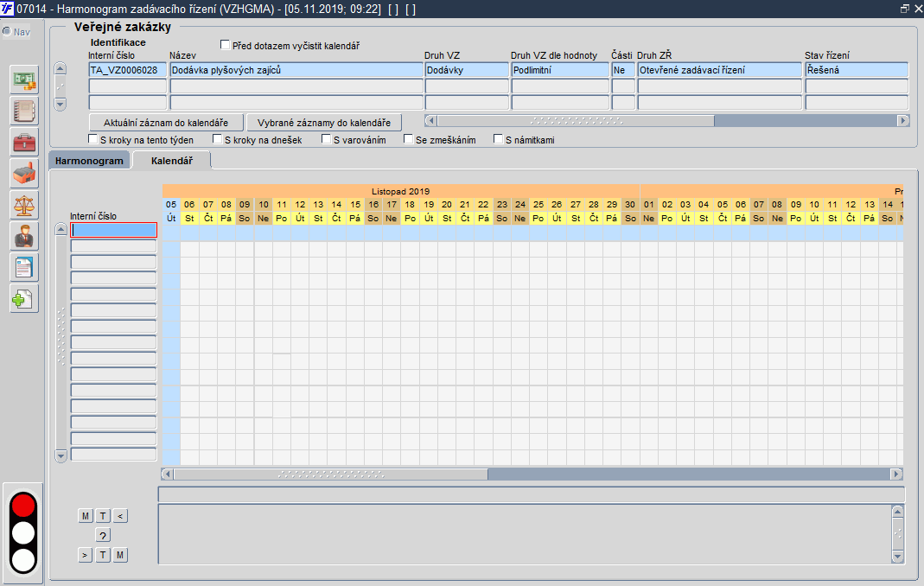Click calendar day header 30
Screen dimensions: 924x586
coord(630,204)
